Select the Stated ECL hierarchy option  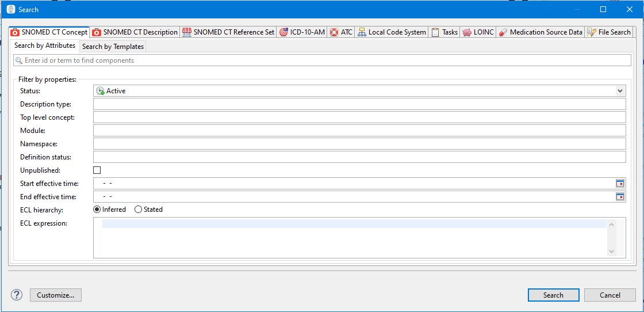pos(138,210)
